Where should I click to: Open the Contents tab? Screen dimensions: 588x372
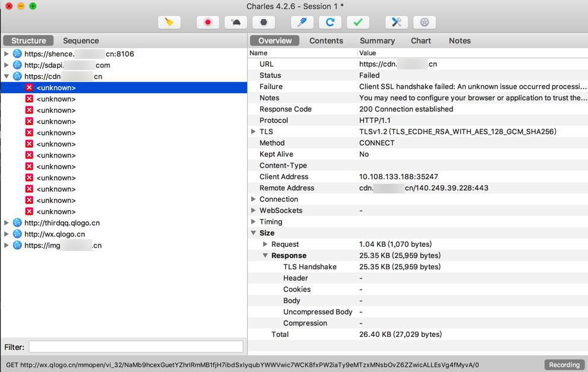[326, 40]
